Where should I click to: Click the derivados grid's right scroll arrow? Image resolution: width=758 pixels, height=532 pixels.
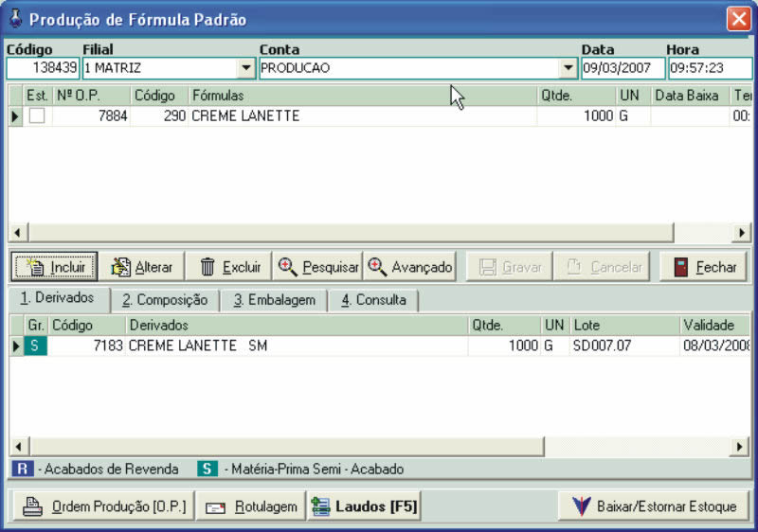point(740,447)
